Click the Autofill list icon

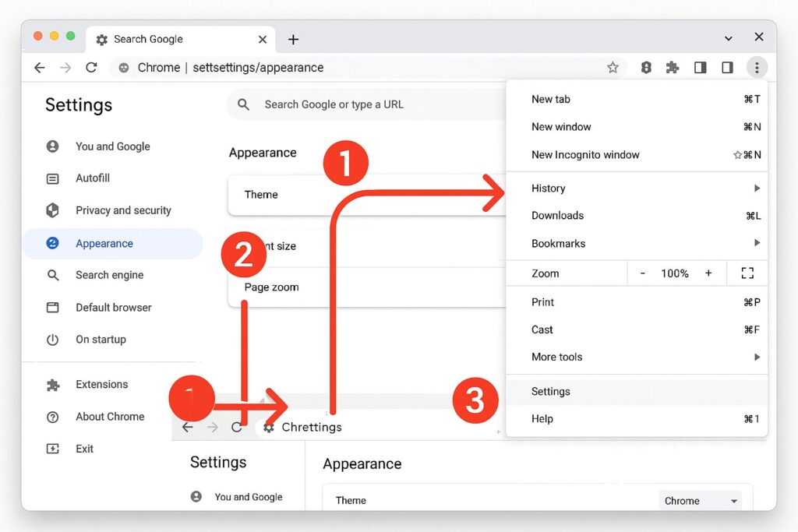[52, 178]
